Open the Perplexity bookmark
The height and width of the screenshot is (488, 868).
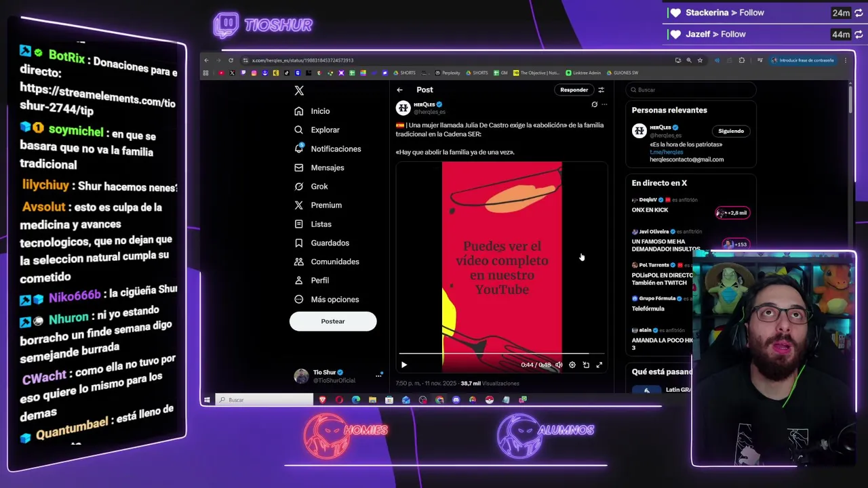(448, 73)
